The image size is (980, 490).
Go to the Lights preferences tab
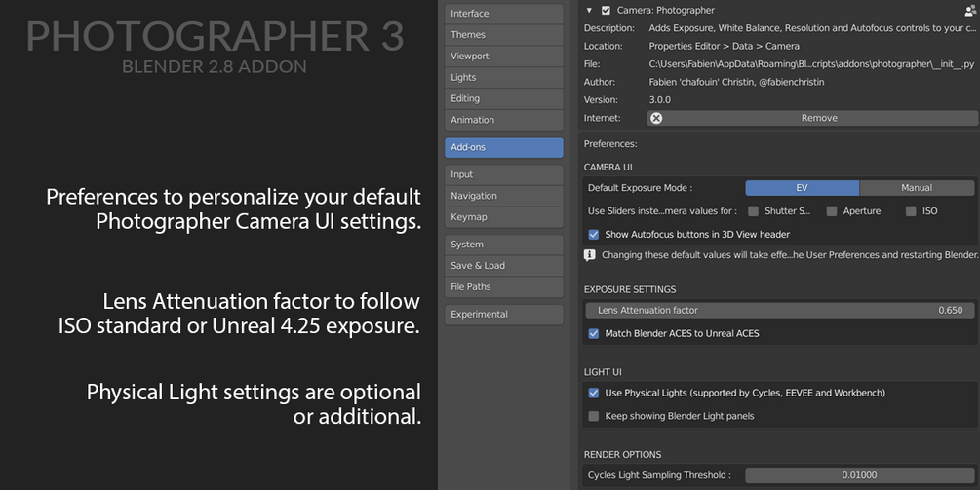504,77
